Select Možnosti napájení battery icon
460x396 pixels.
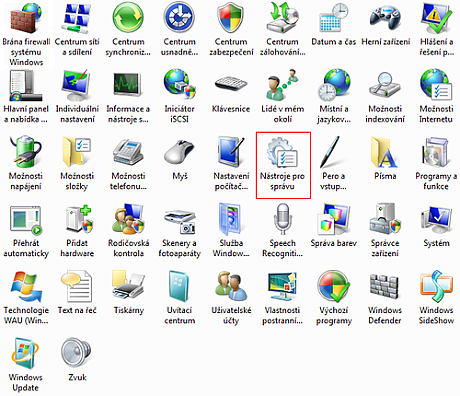coord(26,152)
